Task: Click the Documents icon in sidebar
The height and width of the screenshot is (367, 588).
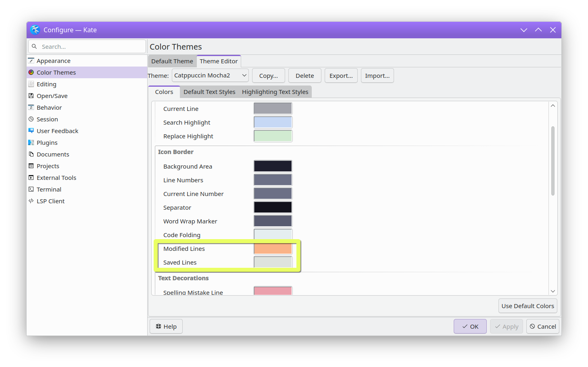Action: 31,154
